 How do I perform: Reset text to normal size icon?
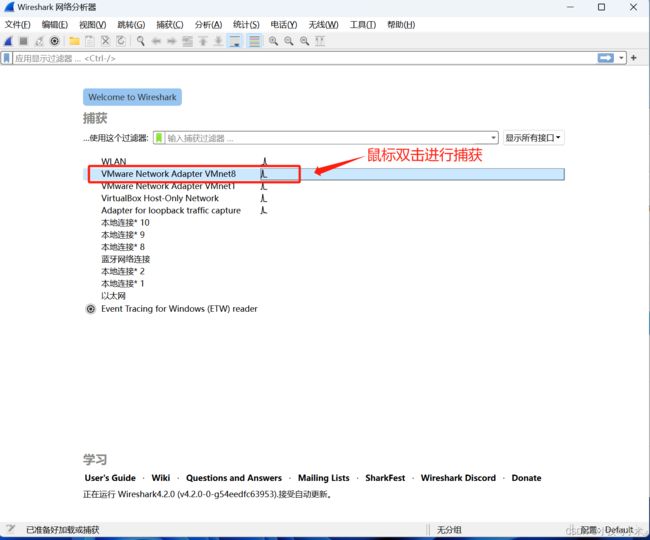click(x=304, y=41)
